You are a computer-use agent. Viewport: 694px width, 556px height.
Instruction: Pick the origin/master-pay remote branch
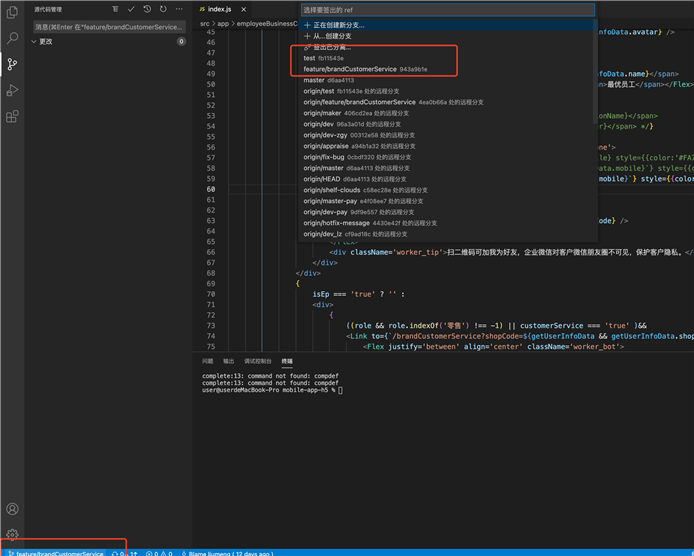446,201
